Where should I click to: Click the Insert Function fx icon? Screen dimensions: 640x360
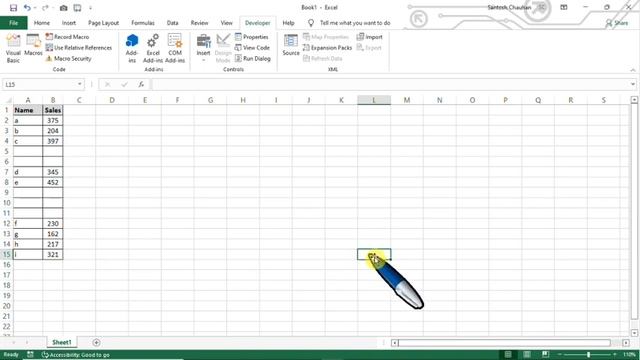141,84
